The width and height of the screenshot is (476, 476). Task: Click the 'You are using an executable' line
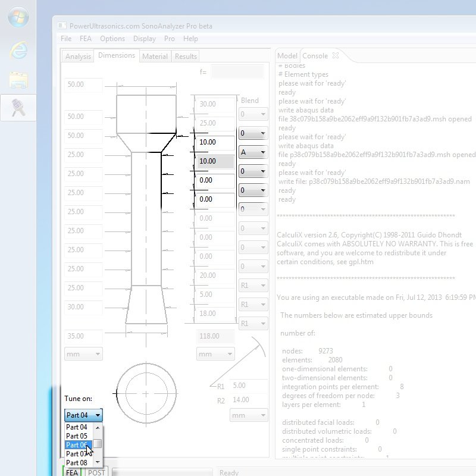[377, 297]
